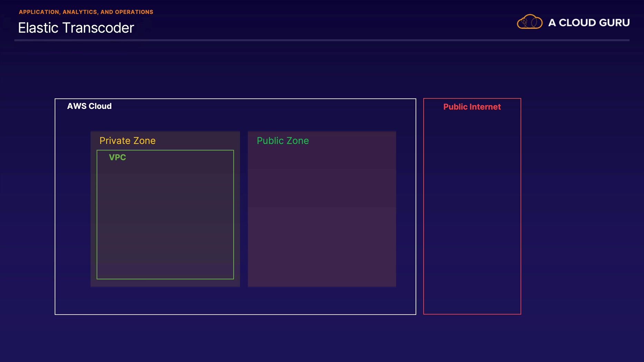The image size is (644, 362).
Task: Click "APPLICATION, ANALYTICS, AND OPERATIONS" heading
Action: pyautogui.click(x=86, y=12)
